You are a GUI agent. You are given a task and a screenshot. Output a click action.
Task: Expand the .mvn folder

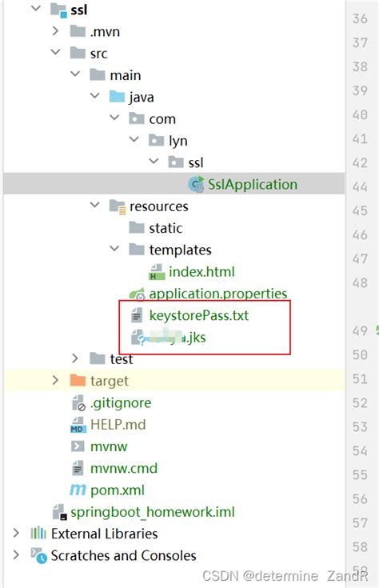[55, 30]
